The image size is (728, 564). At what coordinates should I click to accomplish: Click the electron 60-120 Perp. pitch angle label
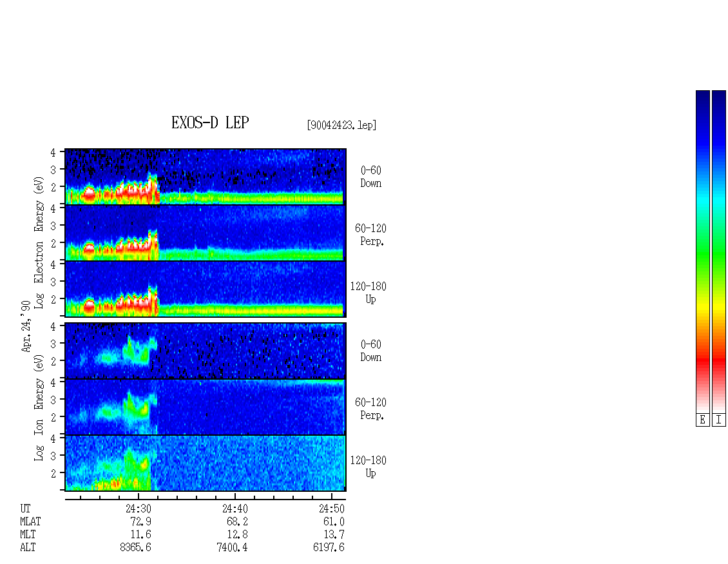pos(370,235)
